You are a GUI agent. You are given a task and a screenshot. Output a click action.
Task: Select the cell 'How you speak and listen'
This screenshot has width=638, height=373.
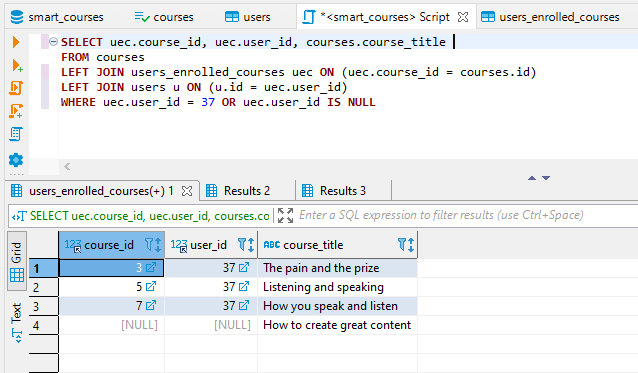[338, 306]
